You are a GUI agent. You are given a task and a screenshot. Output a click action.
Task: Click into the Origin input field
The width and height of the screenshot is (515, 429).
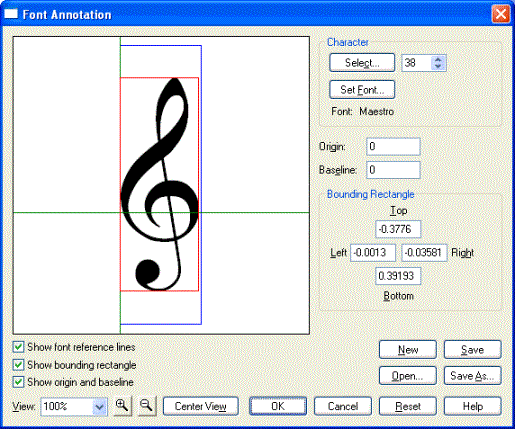coord(393,146)
